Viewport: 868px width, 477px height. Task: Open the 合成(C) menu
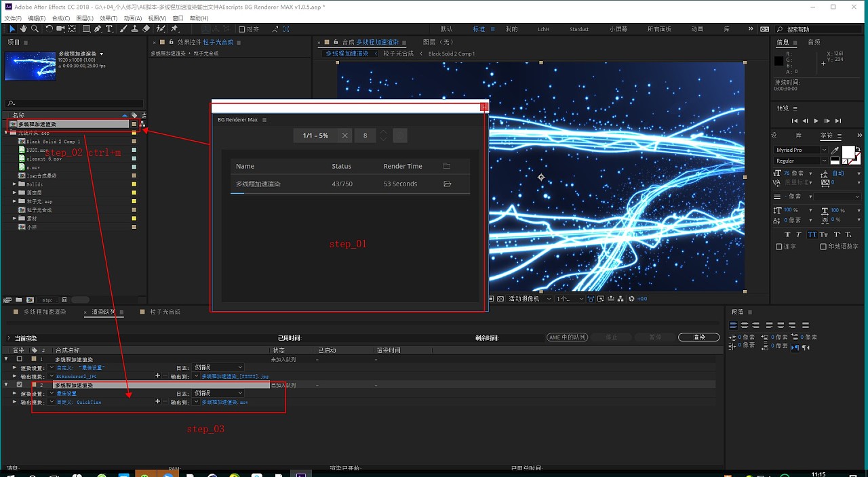point(60,18)
